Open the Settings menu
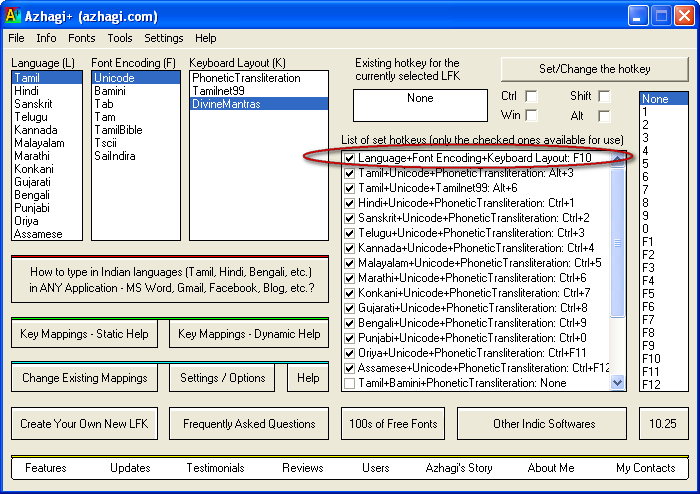The height and width of the screenshot is (494, 700). [163, 38]
